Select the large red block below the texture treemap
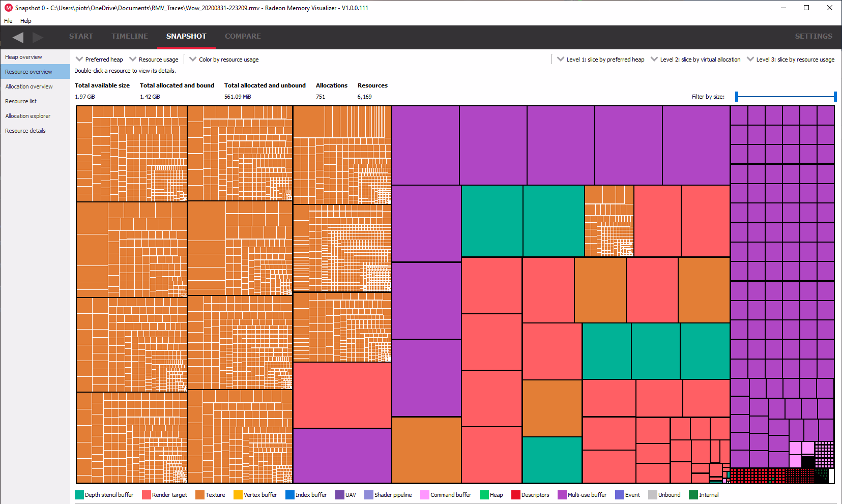Image resolution: width=842 pixels, height=504 pixels. tap(342, 395)
